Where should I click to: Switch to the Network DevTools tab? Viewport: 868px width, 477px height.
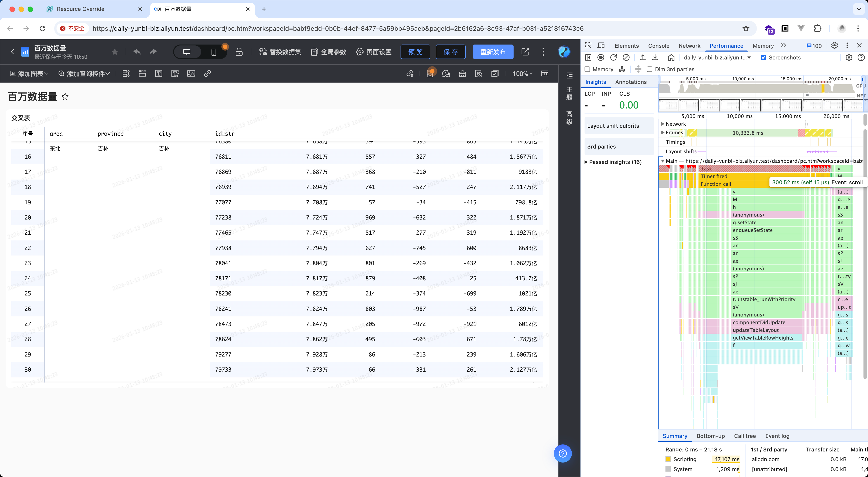click(689, 46)
